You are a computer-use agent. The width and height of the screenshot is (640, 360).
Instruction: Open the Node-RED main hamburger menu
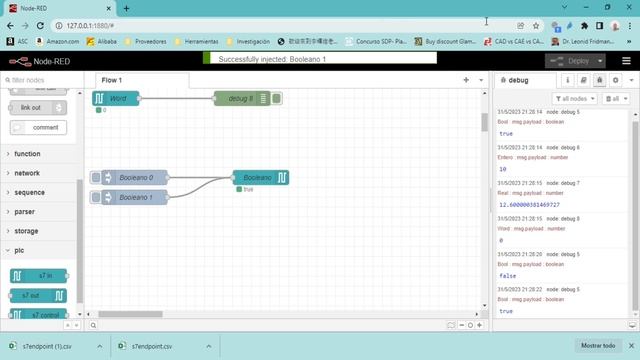626,61
